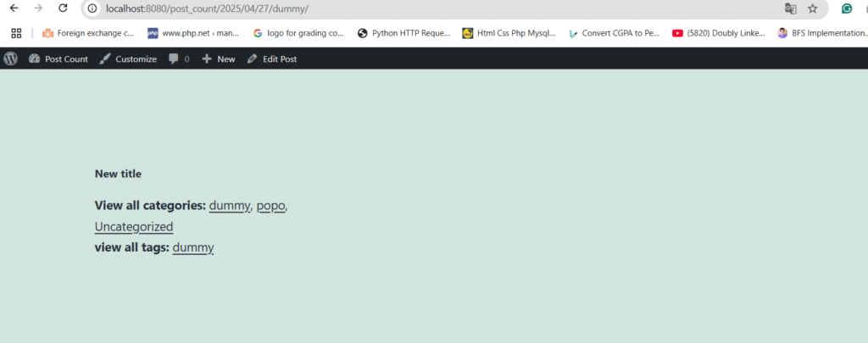868x343 pixels.
Task: Click the site information icon in address bar
Action: pyautogui.click(x=92, y=8)
